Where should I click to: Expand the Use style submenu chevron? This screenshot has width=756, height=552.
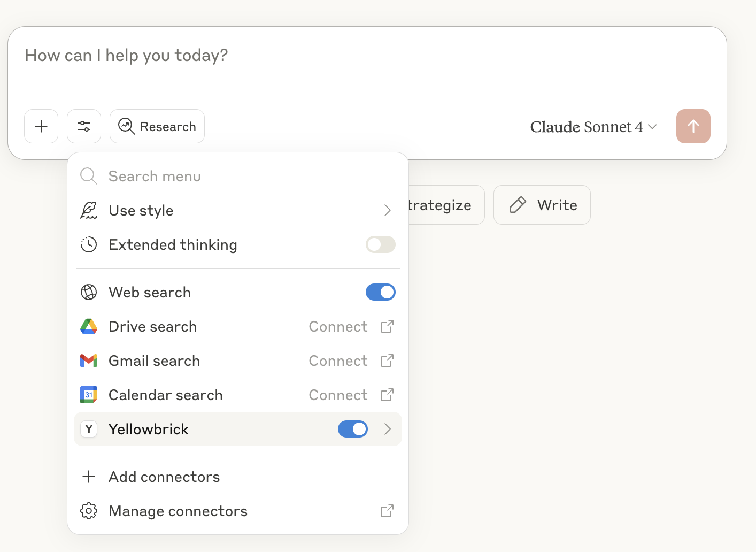[387, 210]
